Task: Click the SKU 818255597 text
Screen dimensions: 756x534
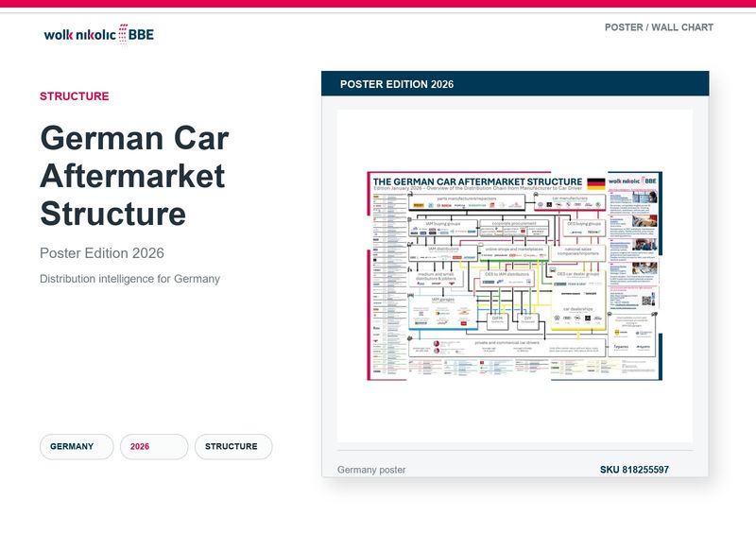Action: pos(634,470)
